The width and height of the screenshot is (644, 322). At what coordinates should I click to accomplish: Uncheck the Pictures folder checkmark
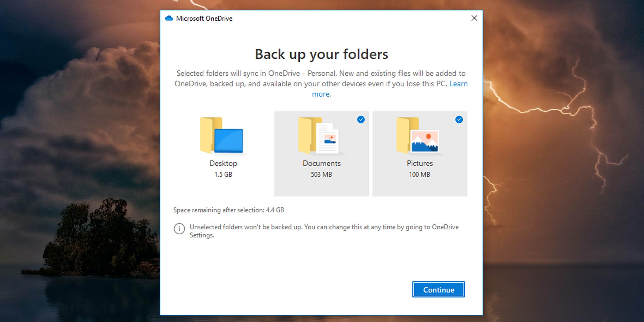click(x=459, y=120)
